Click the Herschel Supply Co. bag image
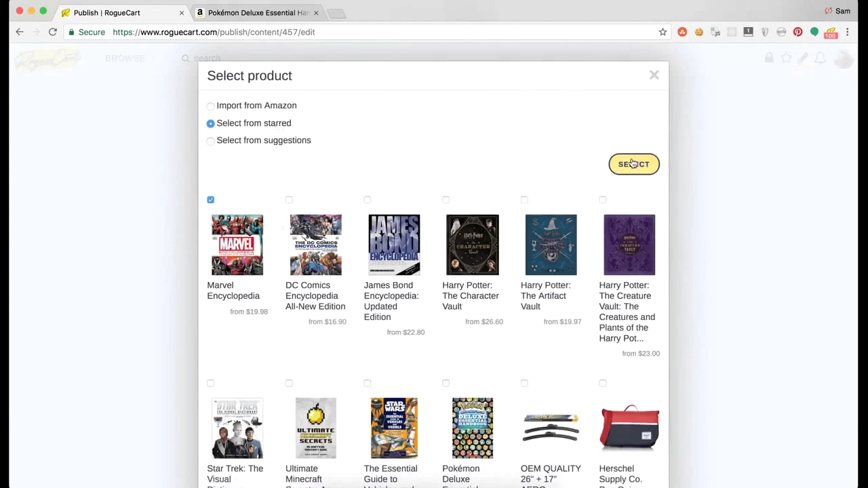The height and width of the screenshot is (488, 868). [x=629, y=428]
